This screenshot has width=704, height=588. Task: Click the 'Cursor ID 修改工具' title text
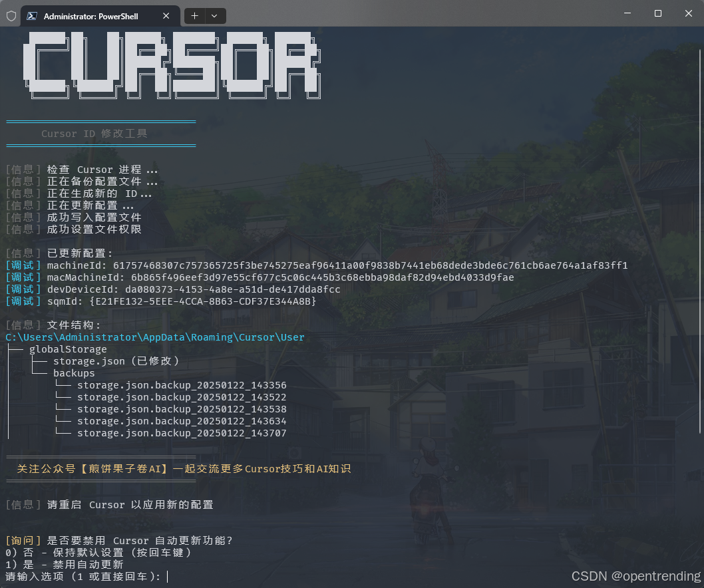94,134
